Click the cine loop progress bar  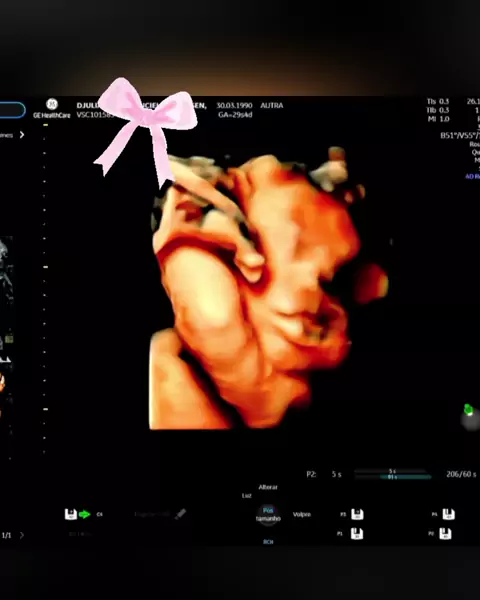point(393,474)
